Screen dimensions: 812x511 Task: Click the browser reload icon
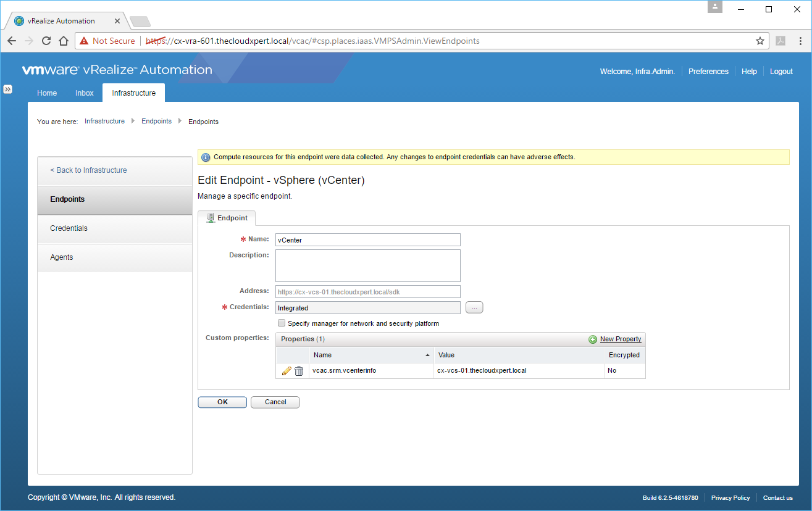point(46,41)
